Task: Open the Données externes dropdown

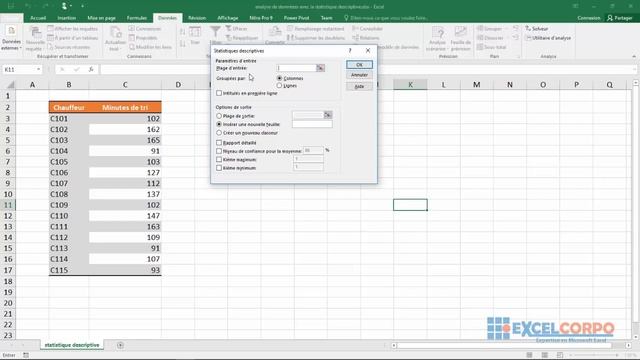Action: 11,39
